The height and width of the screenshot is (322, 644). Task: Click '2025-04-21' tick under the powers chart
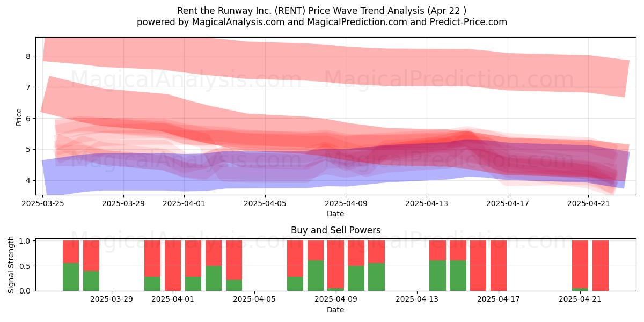click(580, 299)
